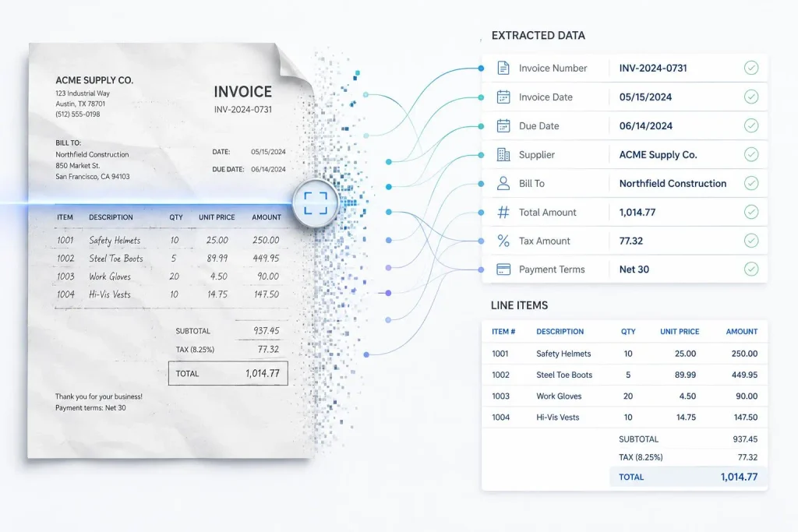798x532 pixels.
Task: Click the DESCRIPTION column header in Line Items
Action: (560, 332)
